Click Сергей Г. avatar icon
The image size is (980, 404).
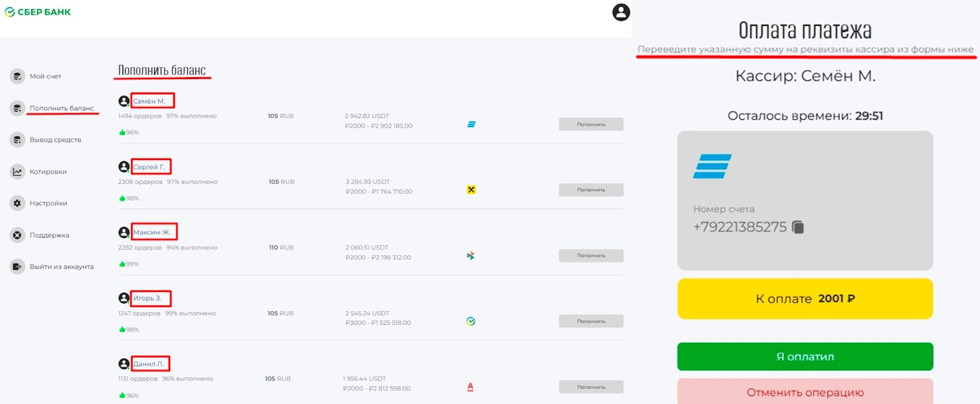[x=124, y=167]
